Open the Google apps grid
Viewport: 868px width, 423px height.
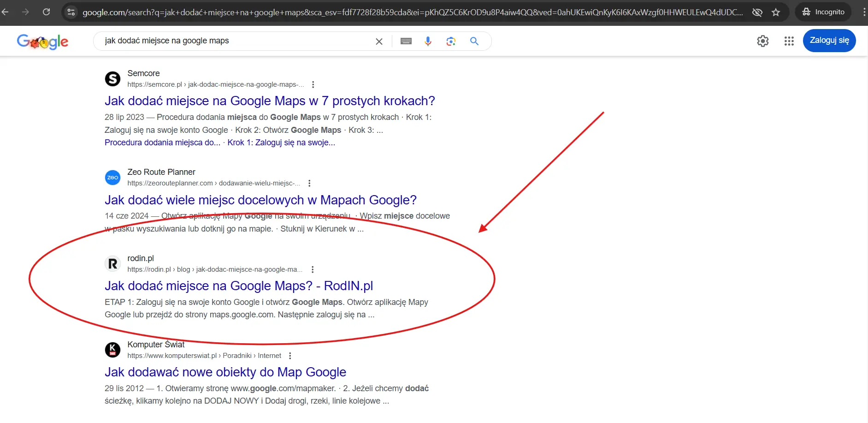(x=789, y=41)
